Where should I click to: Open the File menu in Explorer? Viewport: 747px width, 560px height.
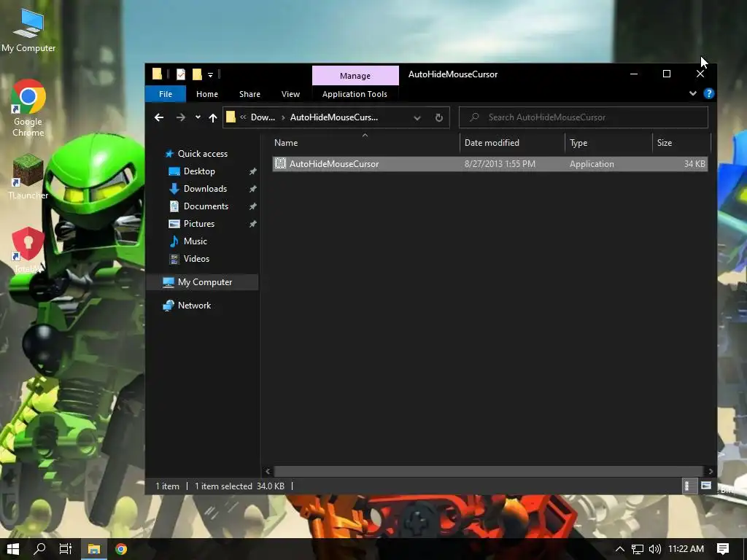pos(166,94)
